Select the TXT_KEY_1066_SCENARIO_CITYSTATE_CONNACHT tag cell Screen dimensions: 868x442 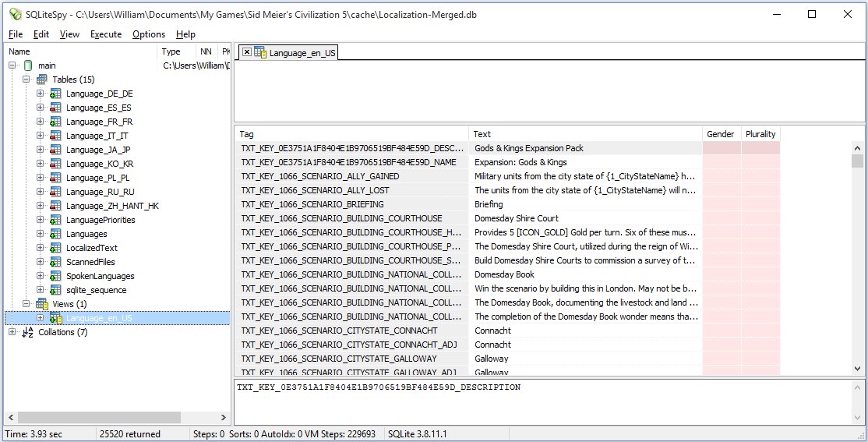click(x=353, y=331)
